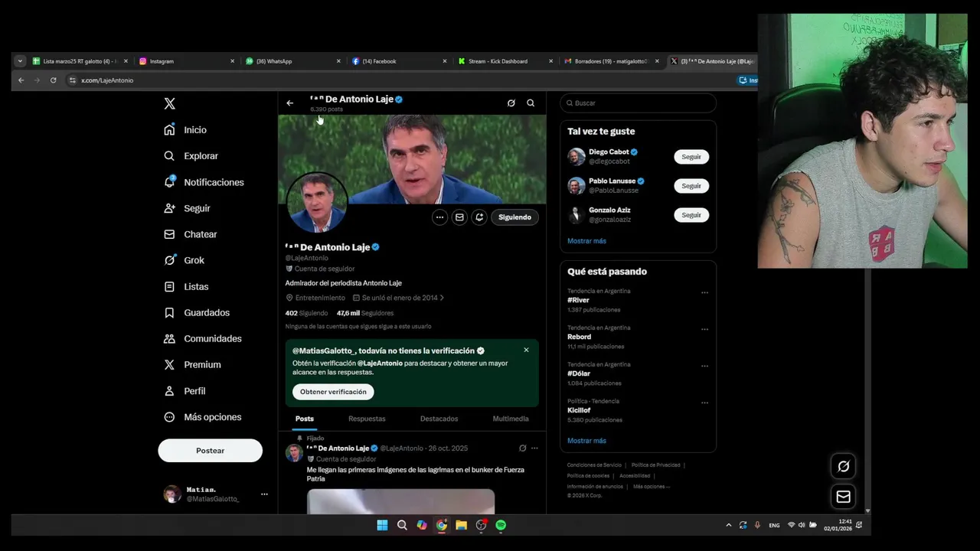
Task: Click the back arrow in profile header
Action: pos(289,103)
